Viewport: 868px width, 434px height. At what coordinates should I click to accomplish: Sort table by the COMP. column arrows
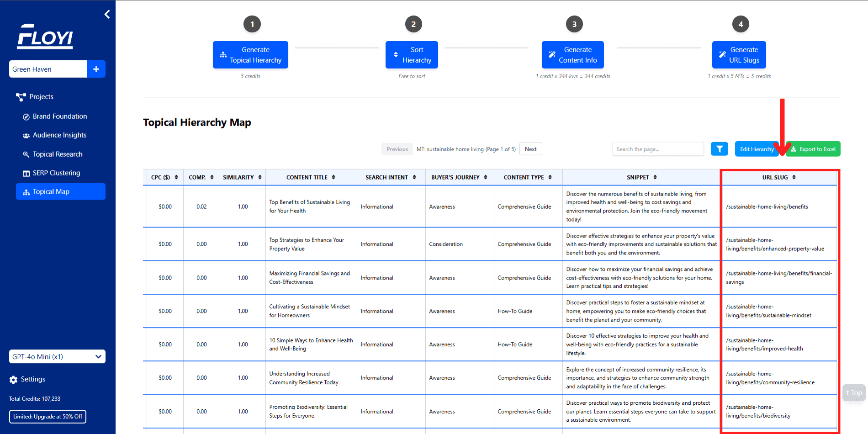click(212, 177)
